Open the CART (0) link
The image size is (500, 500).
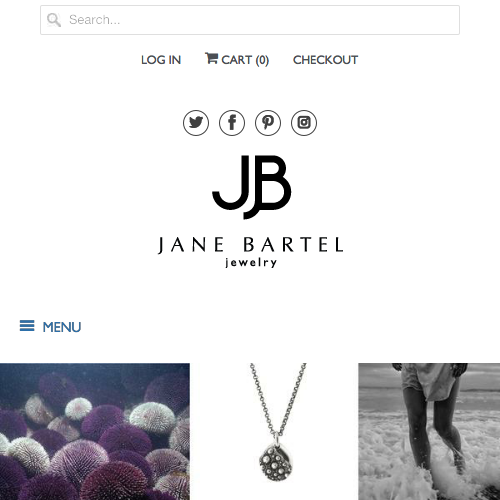click(237, 60)
